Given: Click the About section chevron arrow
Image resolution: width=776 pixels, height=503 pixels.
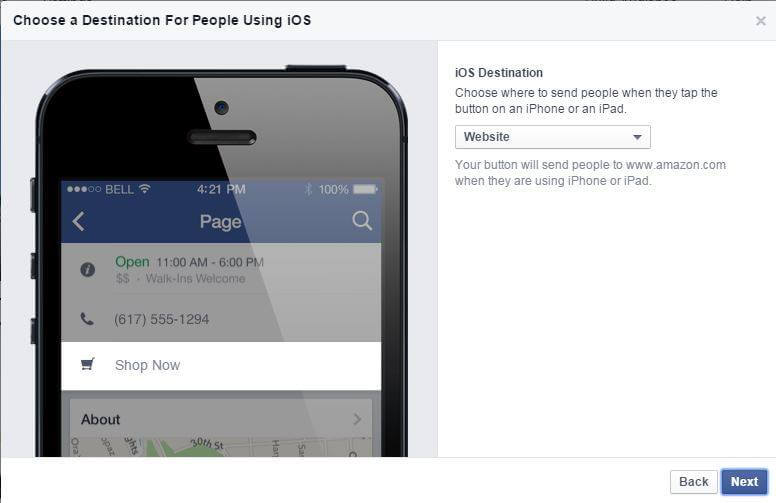Looking at the screenshot, I should [357, 419].
